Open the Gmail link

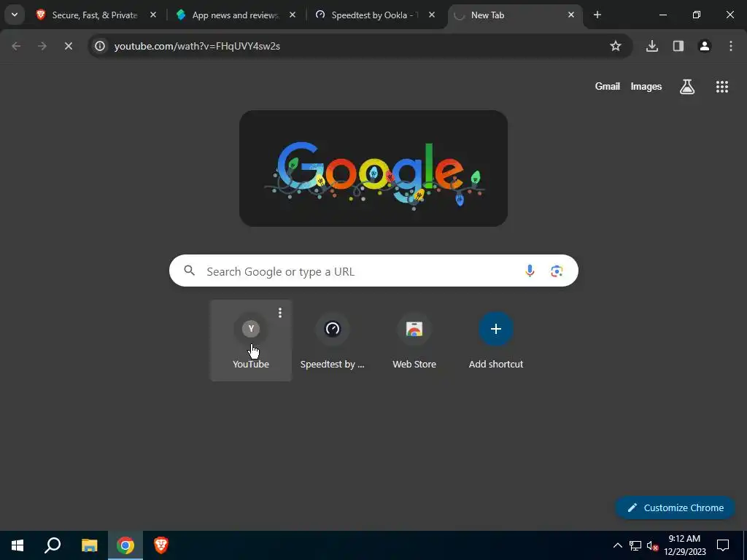point(608,87)
